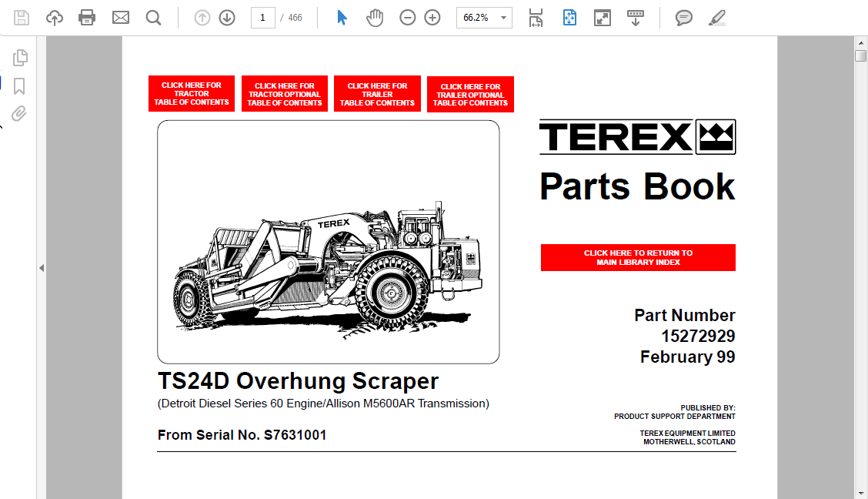Go to next page arrow
This screenshot has height=499, width=868.
click(x=227, y=18)
